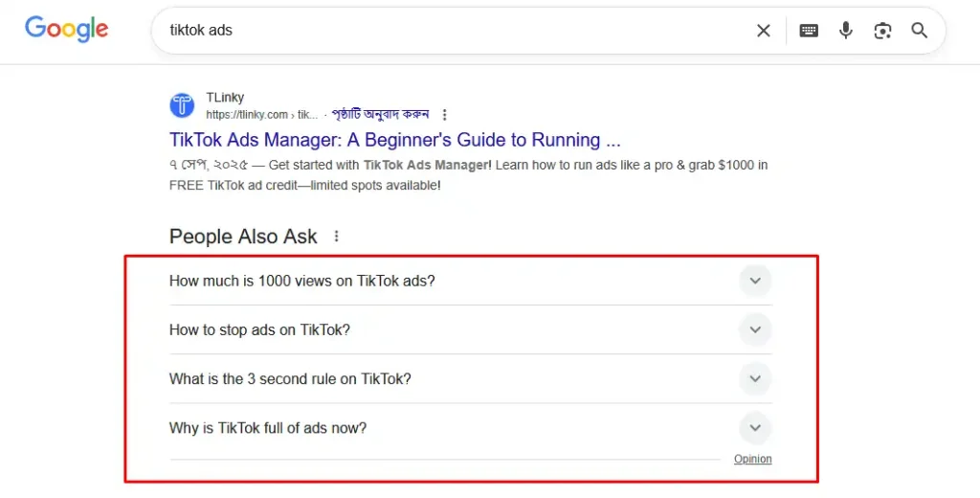Open the on-screen keyboard icon
980x498 pixels.
(809, 30)
